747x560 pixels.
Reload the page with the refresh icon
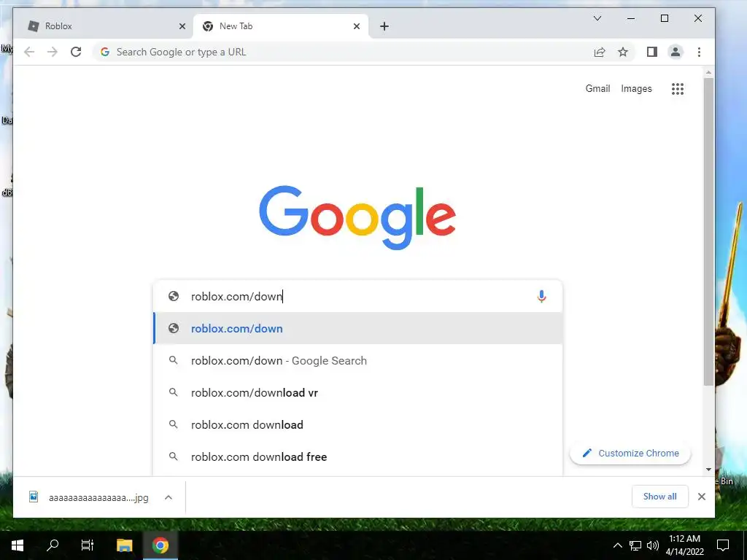pos(76,52)
